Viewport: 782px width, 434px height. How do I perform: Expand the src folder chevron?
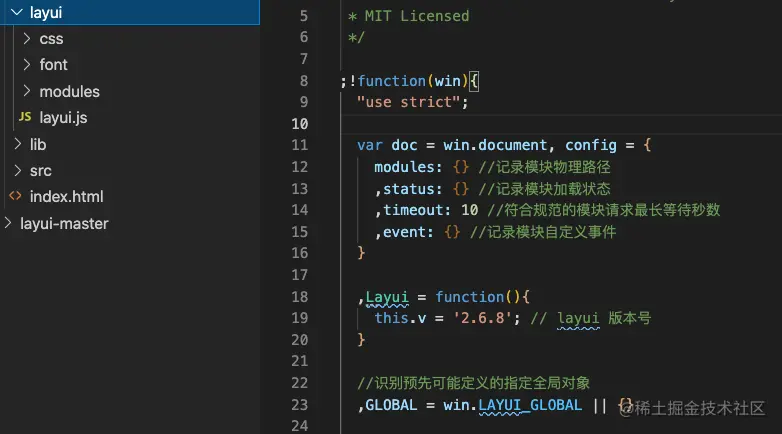(x=17, y=170)
